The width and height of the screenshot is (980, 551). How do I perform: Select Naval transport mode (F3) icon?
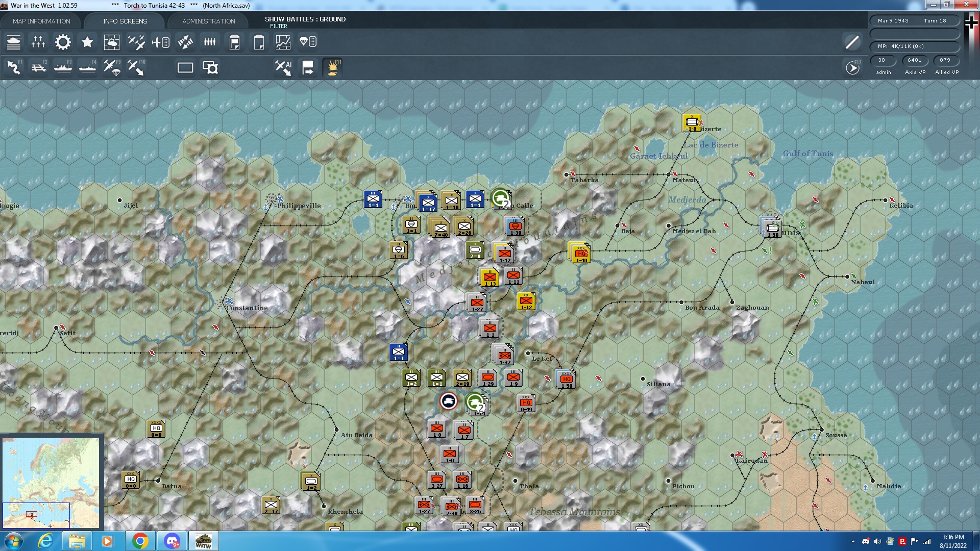click(63, 67)
